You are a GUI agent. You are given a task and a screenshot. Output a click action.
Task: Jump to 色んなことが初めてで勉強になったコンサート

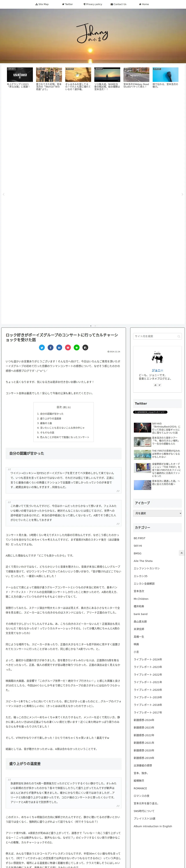65,437
